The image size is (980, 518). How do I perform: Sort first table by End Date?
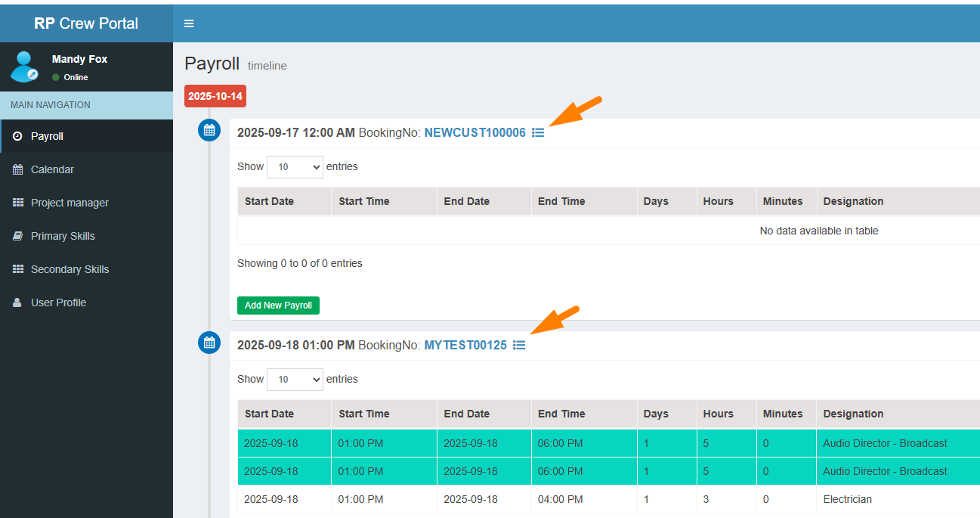484,201
